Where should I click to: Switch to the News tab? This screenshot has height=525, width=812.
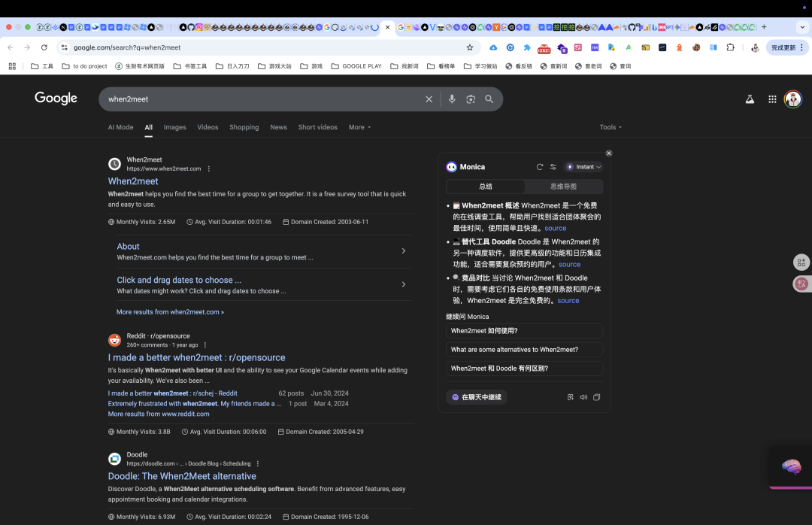(x=279, y=127)
